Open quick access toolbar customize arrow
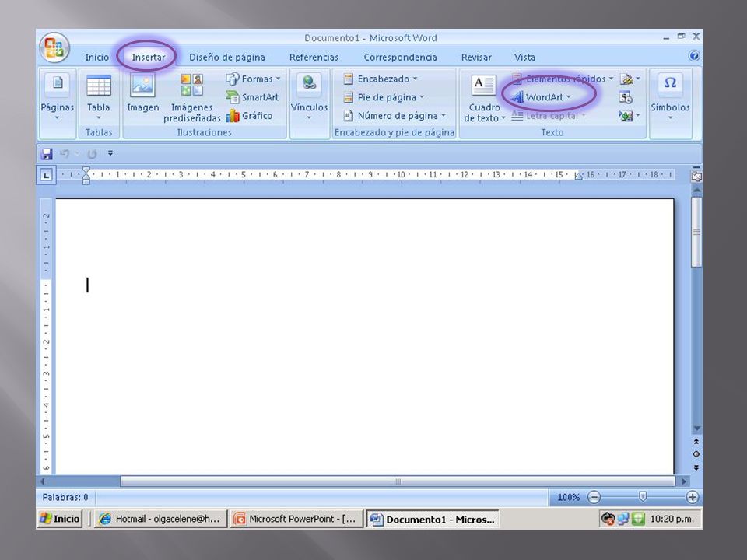Image resolution: width=747 pixels, height=560 pixels. tap(110, 153)
